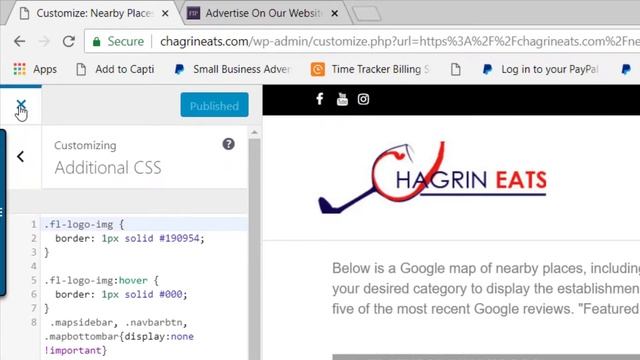640x360 pixels.
Task: Open the Instagram icon in site header
Action: (x=363, y=99)
